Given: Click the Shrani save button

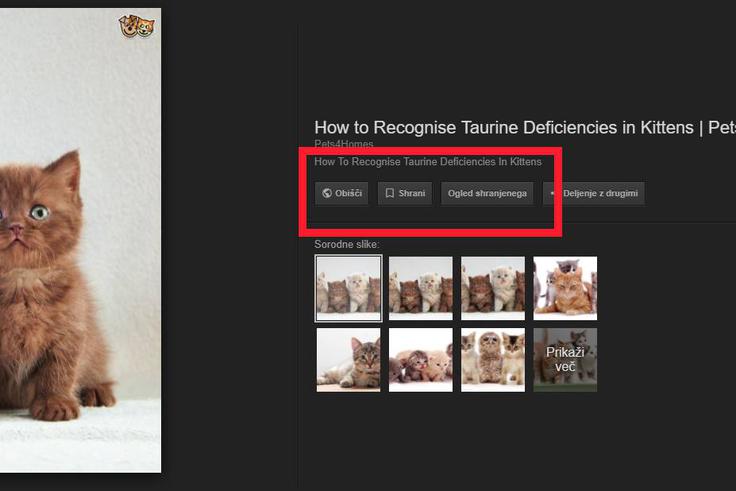Looking at the screenshot, I should 405,193.
